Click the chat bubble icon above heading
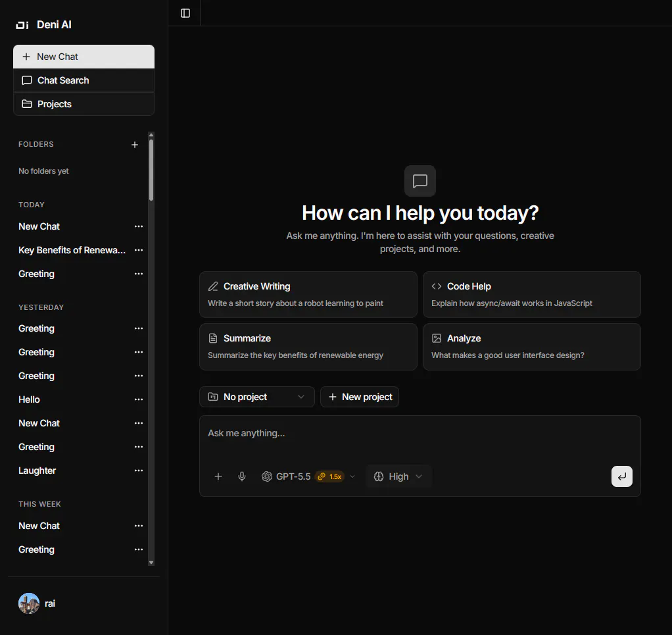The image size is (672, 635). tap(420, 181)
